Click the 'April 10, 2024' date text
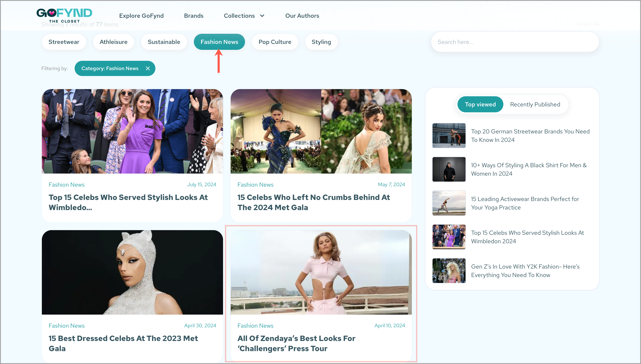 coord(389,326)
